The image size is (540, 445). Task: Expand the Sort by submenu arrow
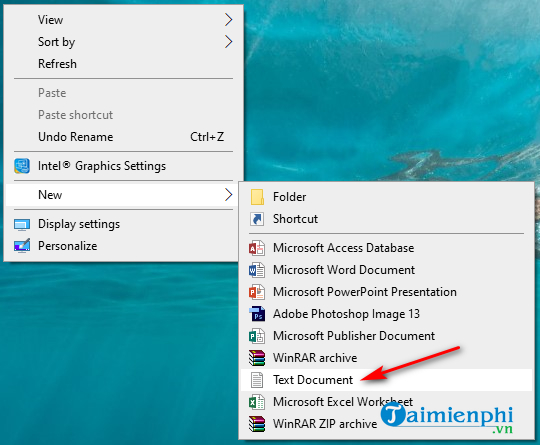[228, 42]
